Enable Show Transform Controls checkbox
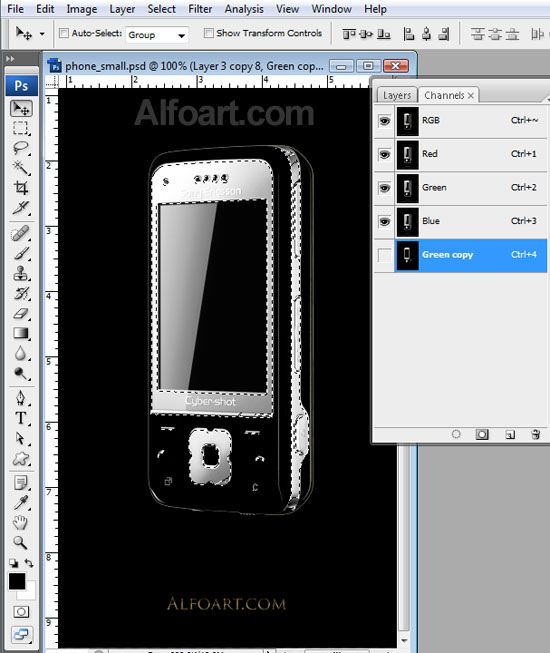 coord(209,33)
